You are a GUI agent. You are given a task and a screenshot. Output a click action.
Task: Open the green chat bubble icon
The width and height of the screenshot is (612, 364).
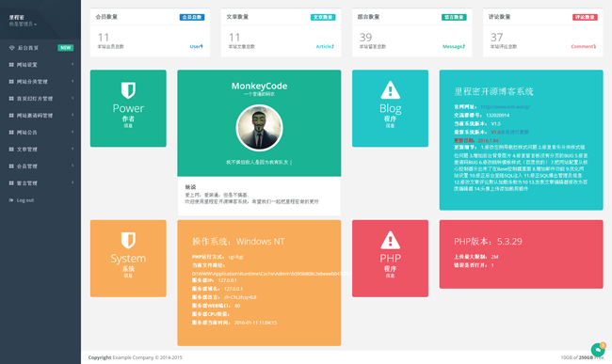click(598, 350)
